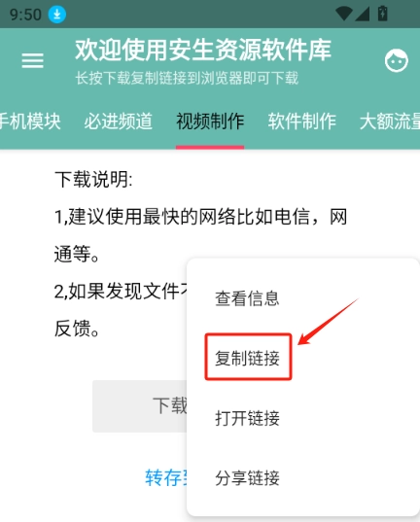This screenshot has height=522, width=420.
Task: Switch to the 手机模块 tab
Action: click(30, 122)
